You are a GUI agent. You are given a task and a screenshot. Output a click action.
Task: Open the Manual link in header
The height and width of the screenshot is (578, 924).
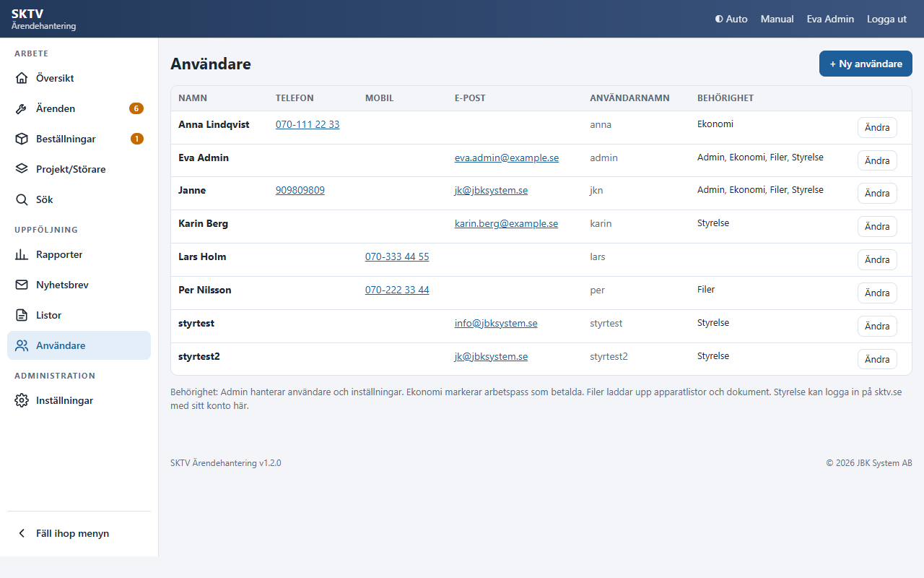coord(777,19)
